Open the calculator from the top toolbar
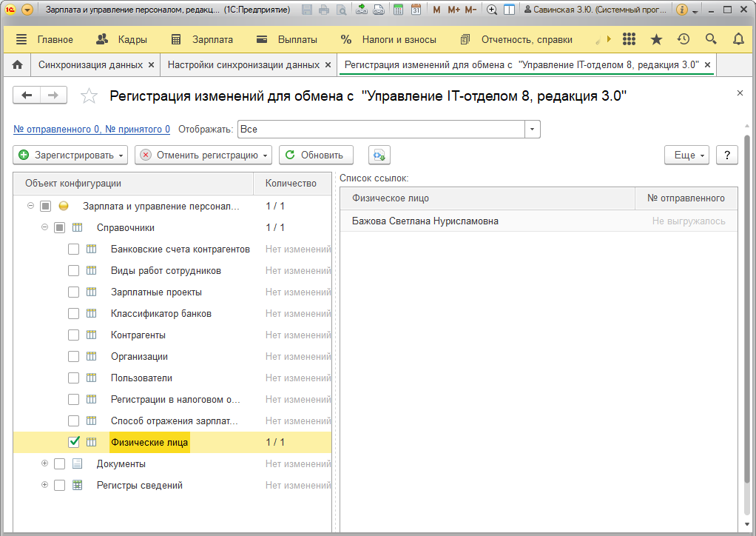This screenshot has height=536, width=756. click(x=399, y=10)
